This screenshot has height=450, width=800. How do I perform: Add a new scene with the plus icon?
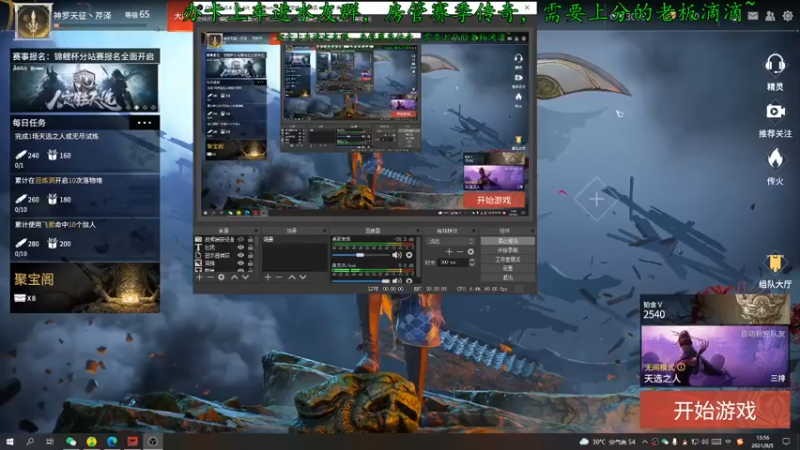[268, 277]
